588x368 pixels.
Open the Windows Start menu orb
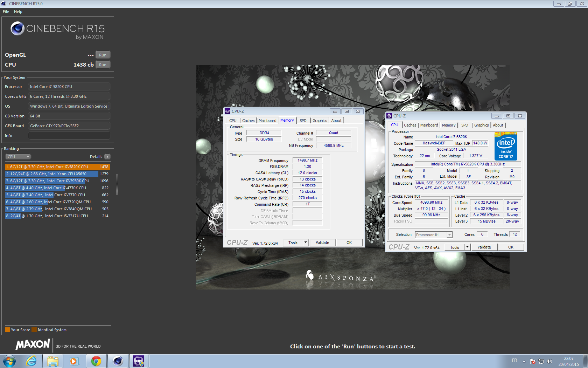pos(9,361)
